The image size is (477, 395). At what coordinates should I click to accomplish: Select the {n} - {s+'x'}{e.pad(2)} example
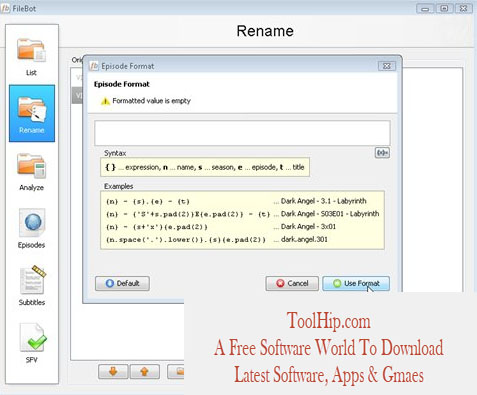[157, 227]
